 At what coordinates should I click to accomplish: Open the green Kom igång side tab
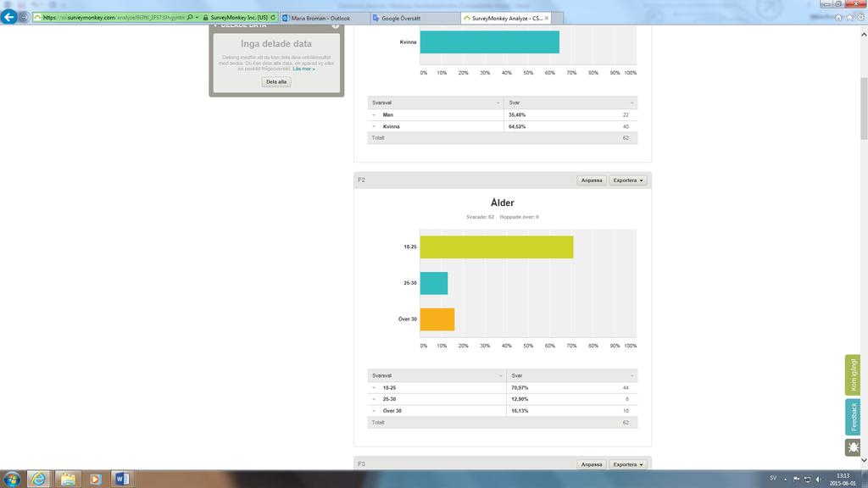coord(853,375)
